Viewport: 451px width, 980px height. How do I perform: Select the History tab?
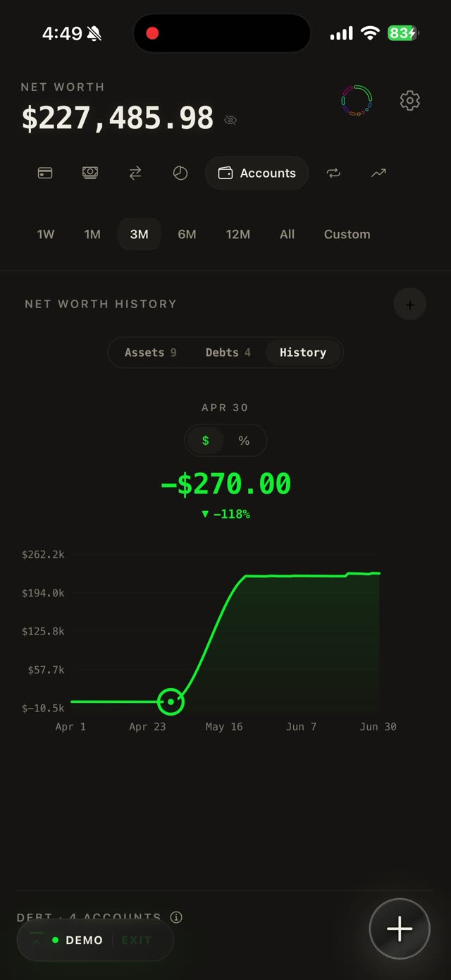coord(303,353)
